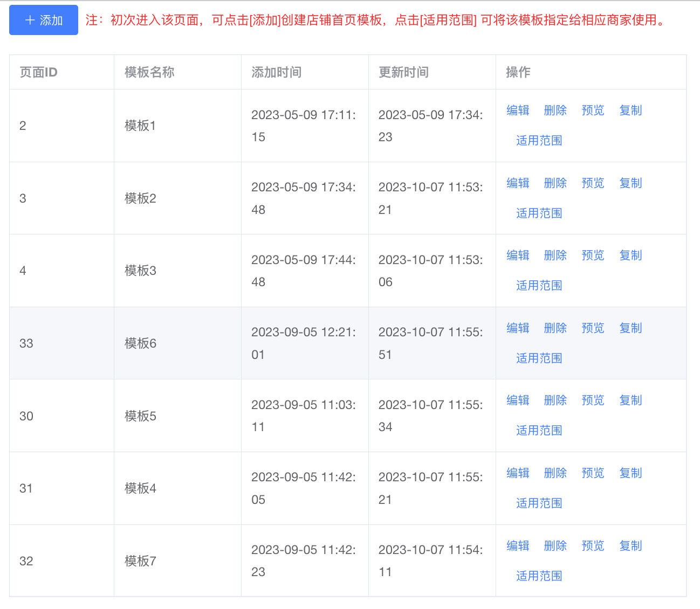Open 适用范围 for 模板4
Image resolution: width=700 pixels, height=609 pixels.
point(539,503)
